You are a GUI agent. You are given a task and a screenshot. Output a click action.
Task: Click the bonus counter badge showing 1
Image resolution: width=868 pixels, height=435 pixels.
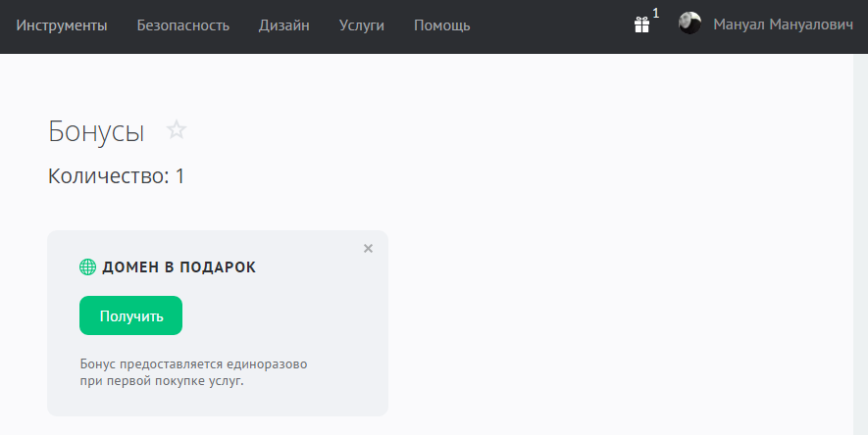click(x=656, y=14)
